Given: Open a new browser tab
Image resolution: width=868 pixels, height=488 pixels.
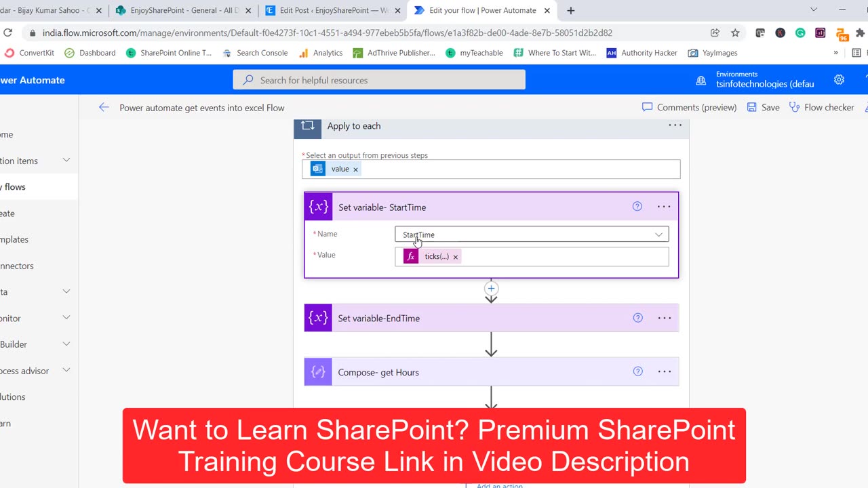Looking at the screenshot, I should tap(570, 10).
